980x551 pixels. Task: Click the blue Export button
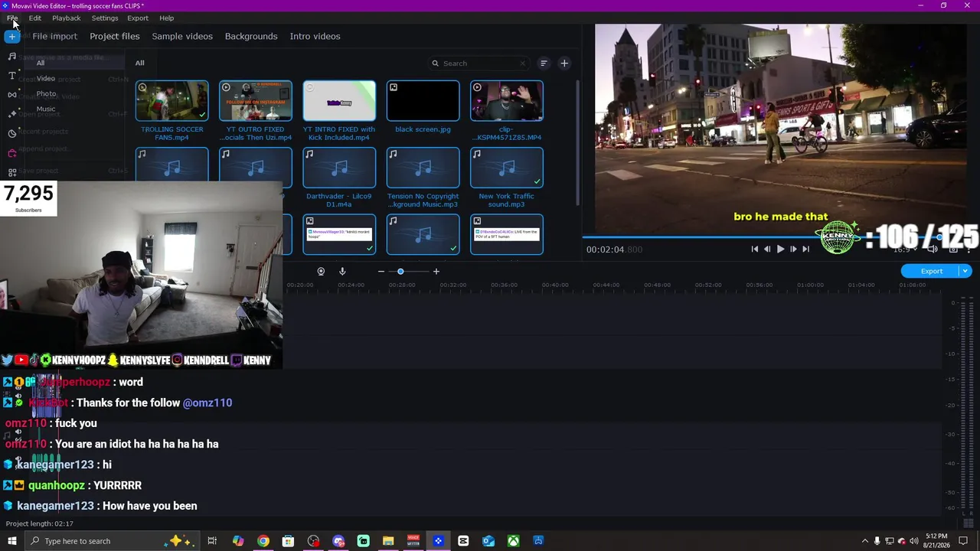pos(931,271)
